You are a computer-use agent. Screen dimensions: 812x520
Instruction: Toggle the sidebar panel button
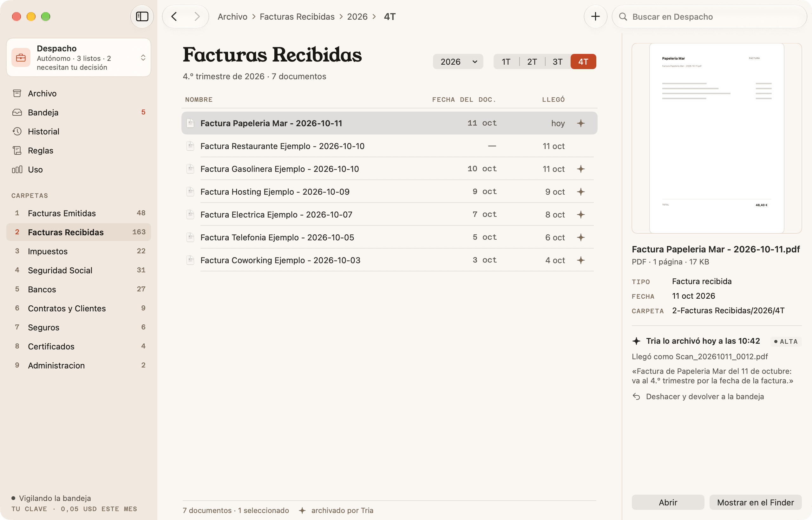tap(142, 16)
